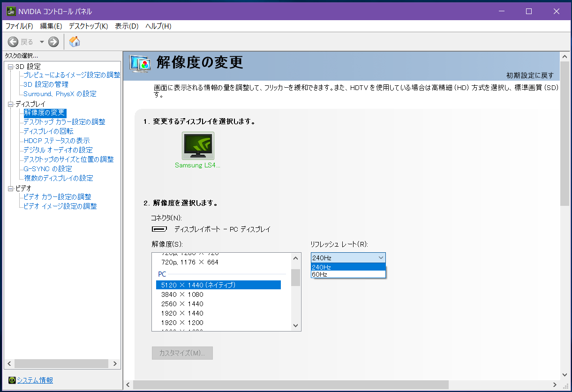Click the resolution list scroll-down arrow

click(295, 325)
